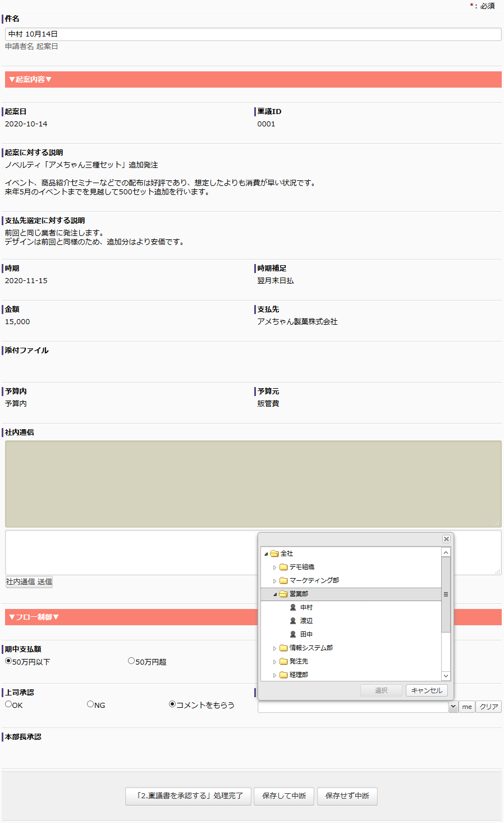Close the organization picker popup
Image resolution: width=504 pixels, height=823 pixels.
446,539
